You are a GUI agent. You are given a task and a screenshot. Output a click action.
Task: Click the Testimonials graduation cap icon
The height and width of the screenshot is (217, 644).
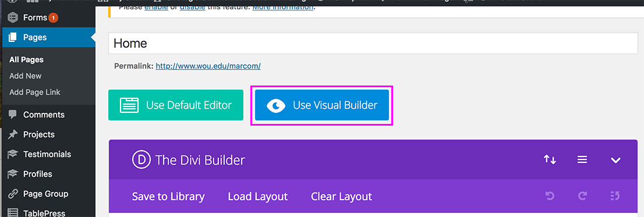pyautogui.click(x=13, y=154)
